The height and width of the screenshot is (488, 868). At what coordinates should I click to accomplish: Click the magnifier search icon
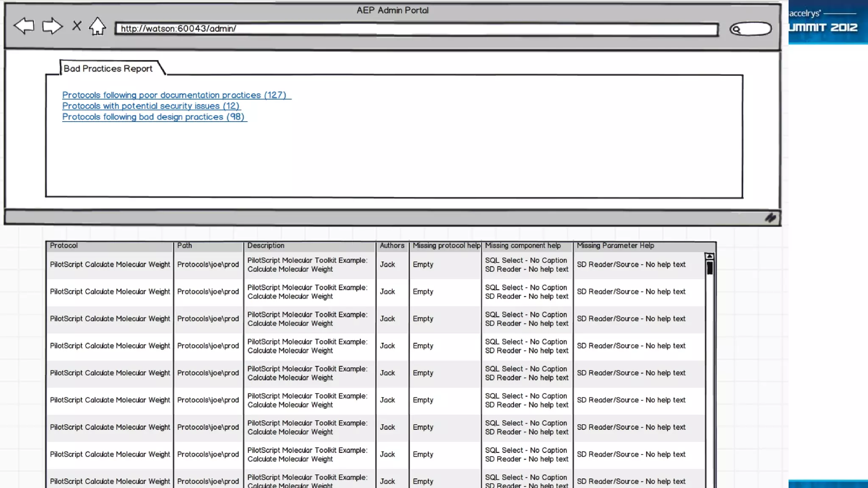[x=736, y=29]
